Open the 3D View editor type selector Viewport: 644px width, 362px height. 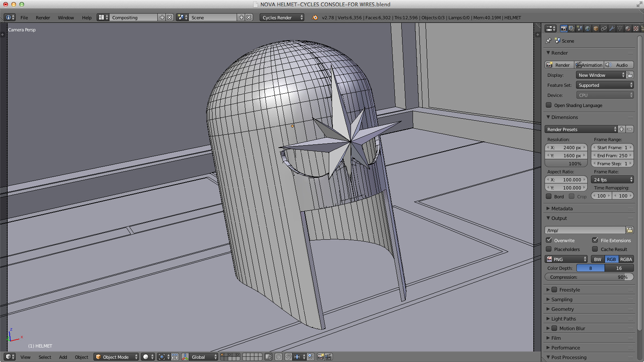point(10,357)
